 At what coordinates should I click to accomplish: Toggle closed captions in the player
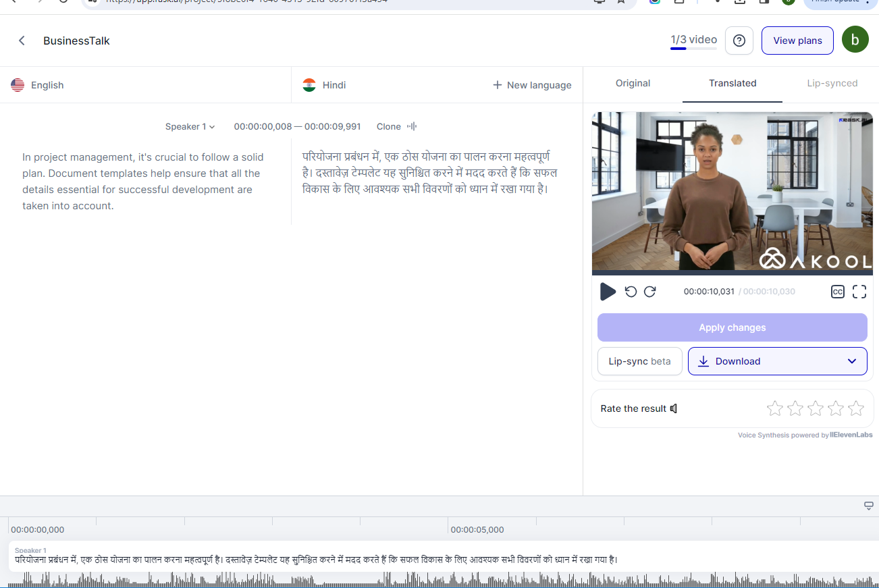837,292
